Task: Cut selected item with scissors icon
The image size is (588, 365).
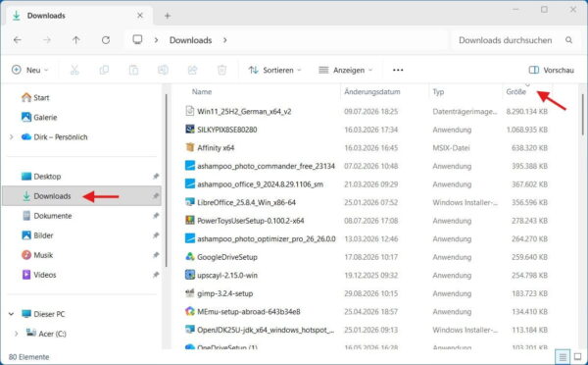Action: [74, 70]
